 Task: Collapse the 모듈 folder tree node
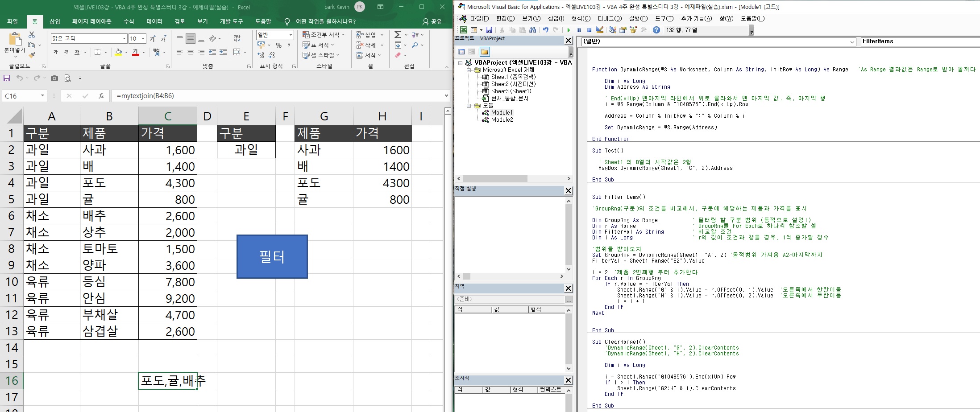point(469,106)
